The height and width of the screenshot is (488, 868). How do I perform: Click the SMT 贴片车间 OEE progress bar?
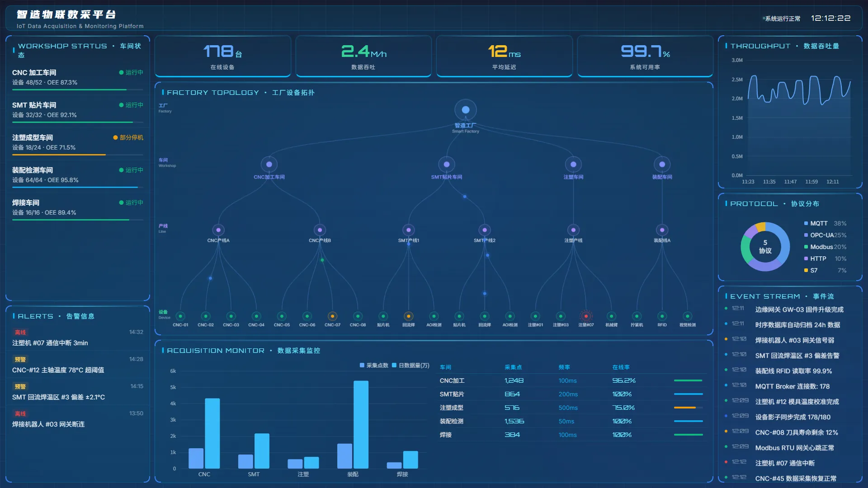coord(78,122)
